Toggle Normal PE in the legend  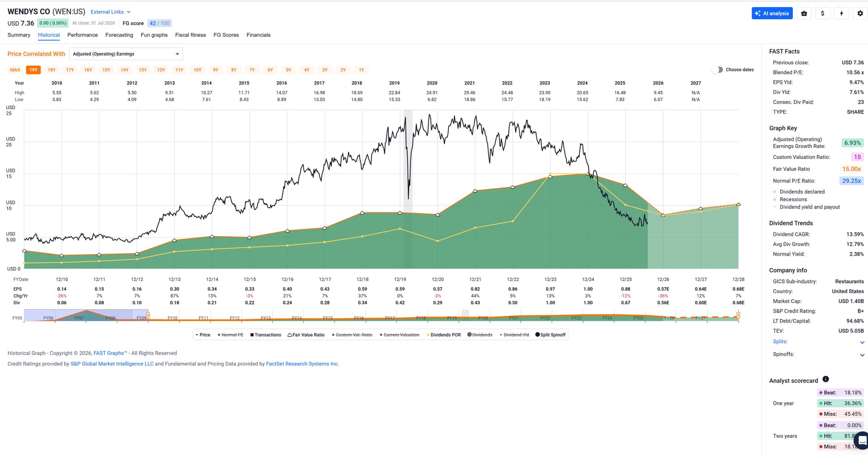(231, 335)
